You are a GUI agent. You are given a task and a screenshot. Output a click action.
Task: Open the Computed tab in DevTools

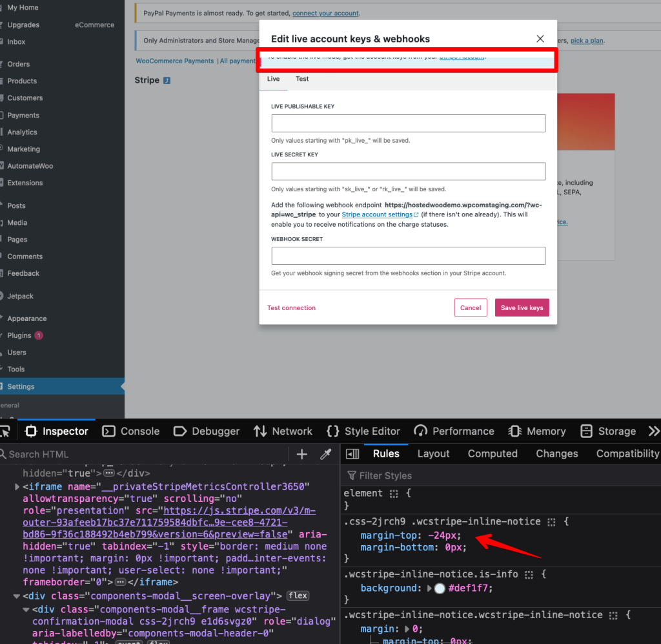(492, 453)
